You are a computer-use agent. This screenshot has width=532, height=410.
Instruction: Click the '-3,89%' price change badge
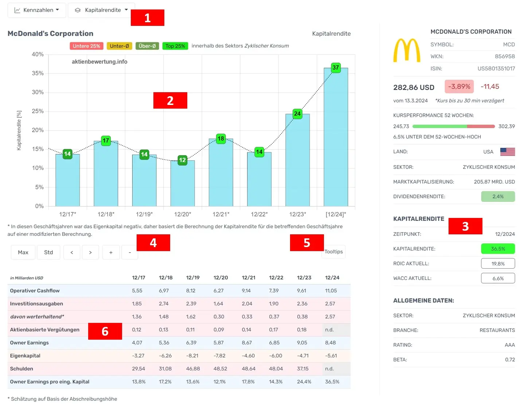[459, 87]
